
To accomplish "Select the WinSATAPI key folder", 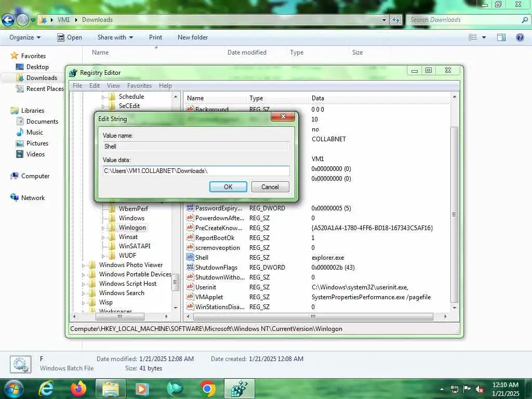I will pyautogui.click(x=112, y=246).
